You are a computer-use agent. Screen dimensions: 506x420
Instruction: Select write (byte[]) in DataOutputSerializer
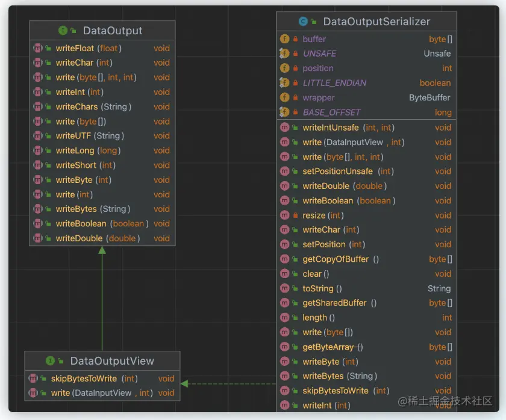366,332
